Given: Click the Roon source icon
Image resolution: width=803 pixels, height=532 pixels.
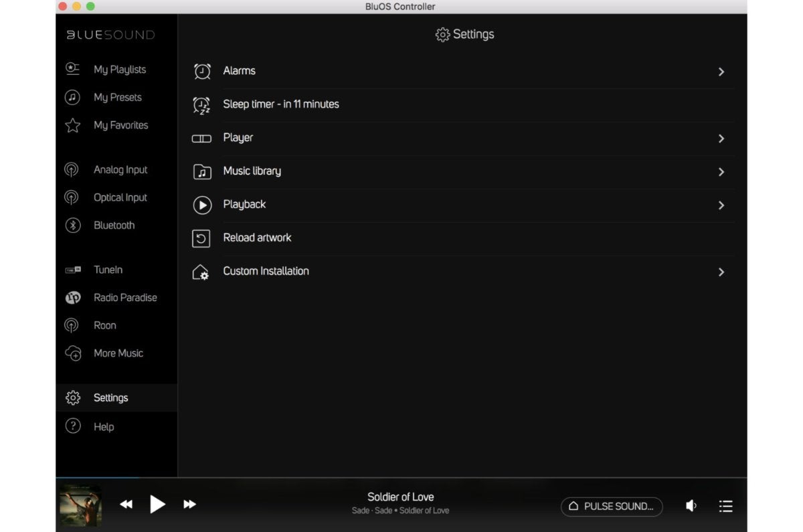Looking at the screenshot, I should click(x=72, y=325).
